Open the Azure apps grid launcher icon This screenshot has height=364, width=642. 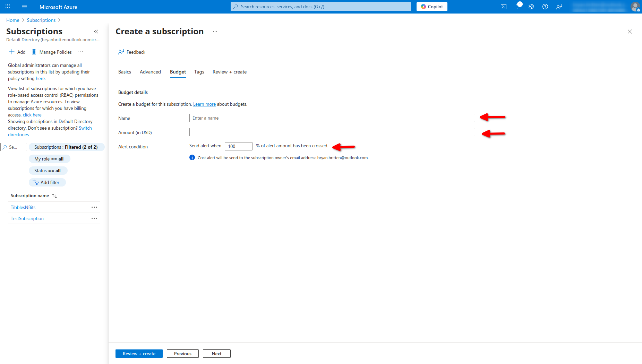click(x=8, y=7)
